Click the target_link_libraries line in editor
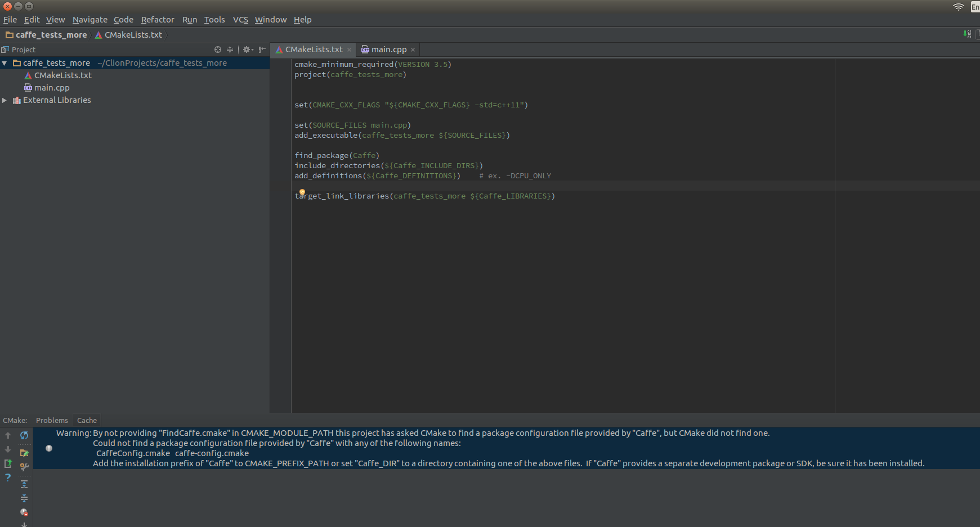 coord(425,196)
